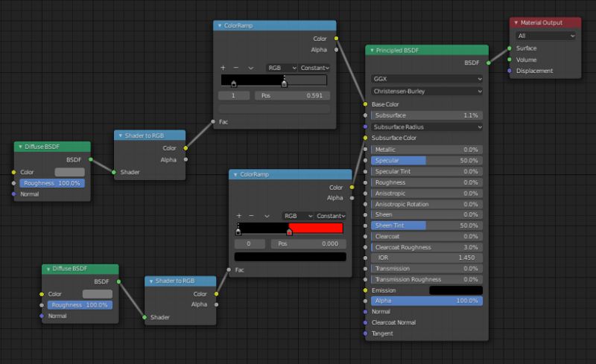
Task: Open the Christensen-Burley subsurface method dropdown
Action: point(427,92)
